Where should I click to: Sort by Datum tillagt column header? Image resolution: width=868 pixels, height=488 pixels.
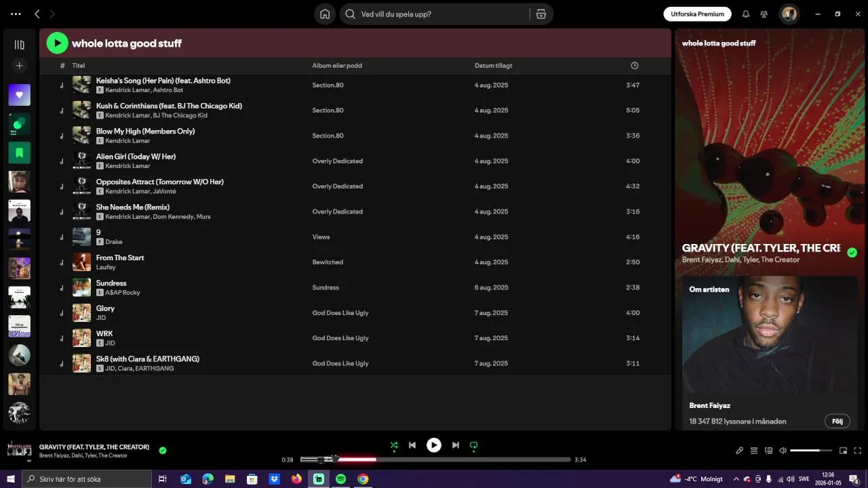tap(494, 66)
